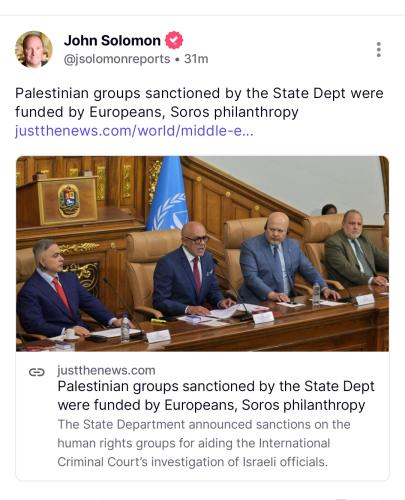
Task: Open the three-dot post options menu
Action: (x=378, y=50)
